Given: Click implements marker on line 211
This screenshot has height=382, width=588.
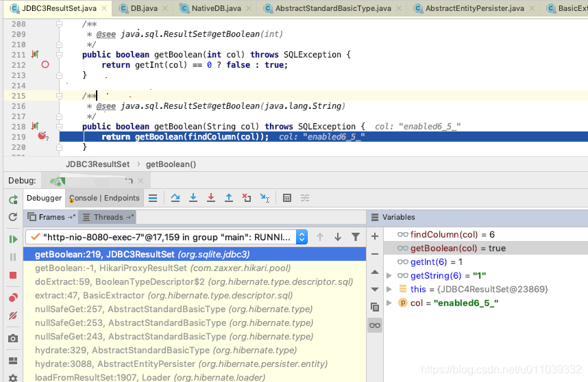Looking at the screenshot, I should (x=35, y=54).
